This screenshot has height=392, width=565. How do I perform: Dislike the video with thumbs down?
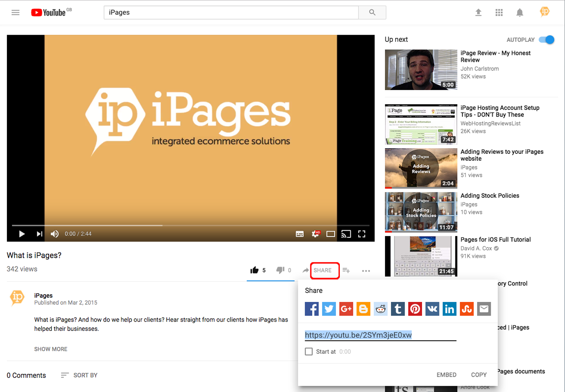coord(280,270)
